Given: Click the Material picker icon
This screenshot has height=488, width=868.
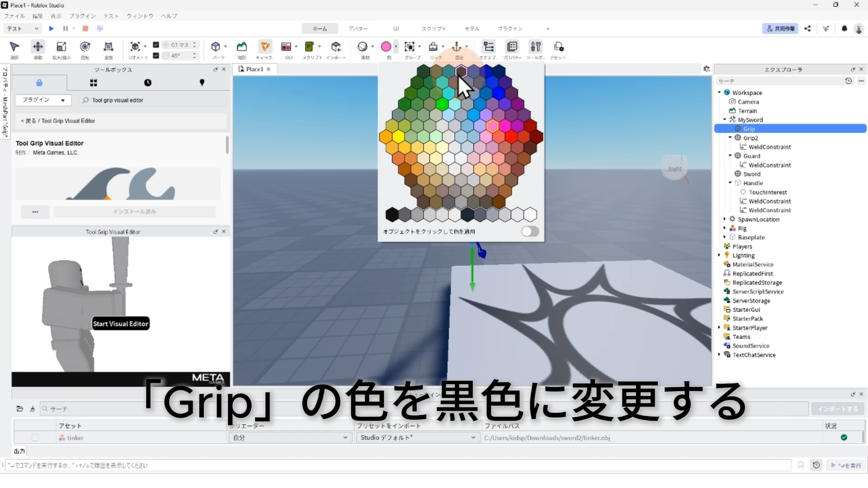Looking at the screenshot, I should coord(362,47).
